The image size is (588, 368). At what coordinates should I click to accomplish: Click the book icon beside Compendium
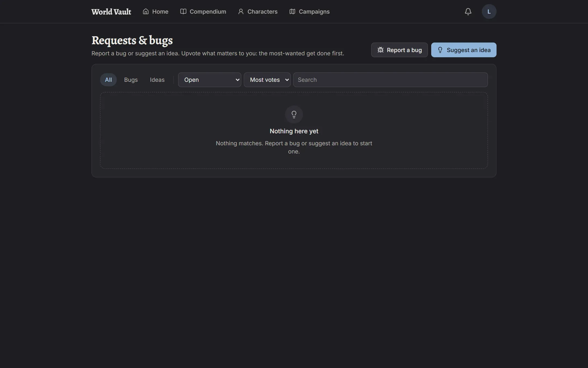[x=183, y=11]
